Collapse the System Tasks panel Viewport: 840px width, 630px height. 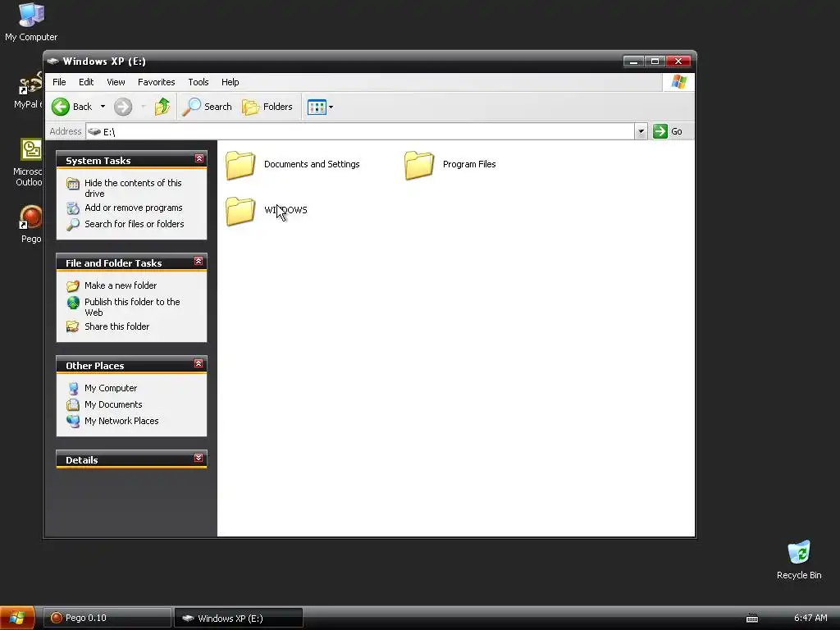199,158
